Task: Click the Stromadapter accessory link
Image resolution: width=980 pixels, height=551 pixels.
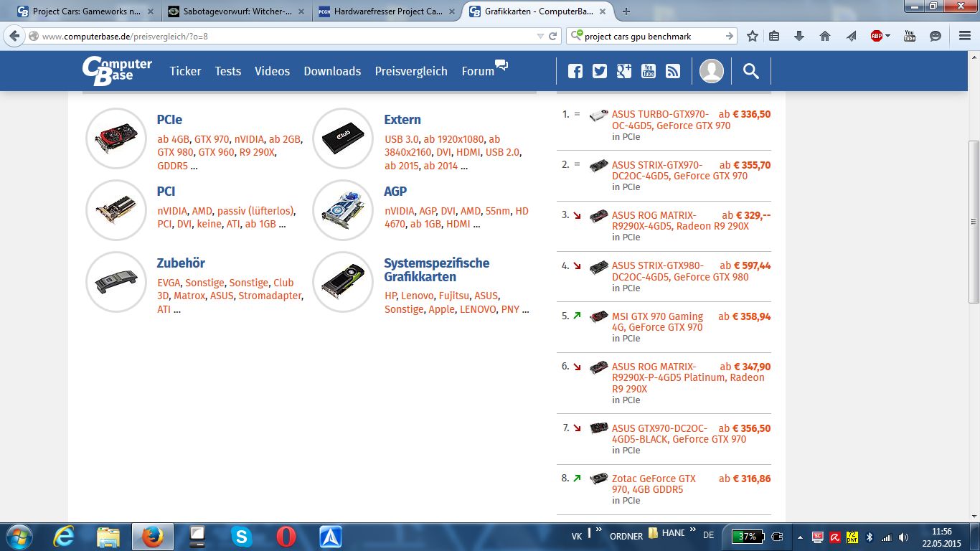Action: tap(270, 296)
